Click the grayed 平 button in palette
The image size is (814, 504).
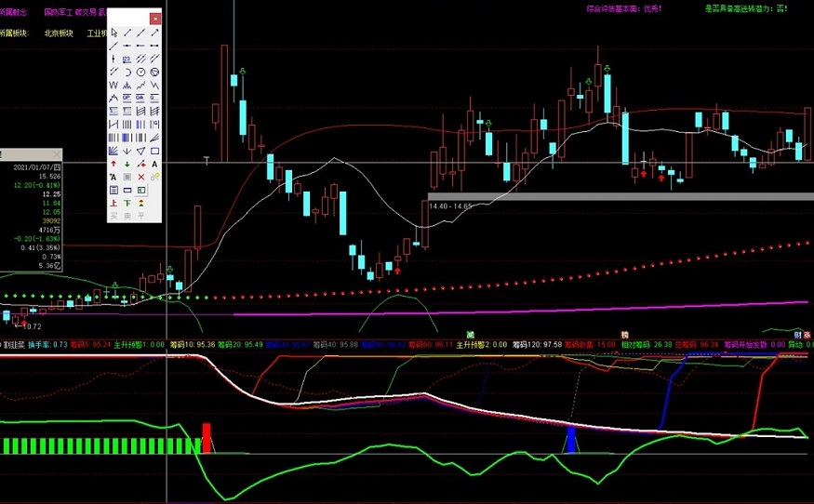click(x=140, y=216)
